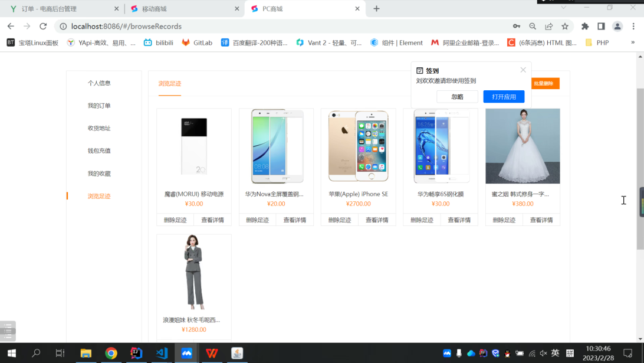
Task: View details of 华为畅享6S钢化膜
Action: click(459, 220)
